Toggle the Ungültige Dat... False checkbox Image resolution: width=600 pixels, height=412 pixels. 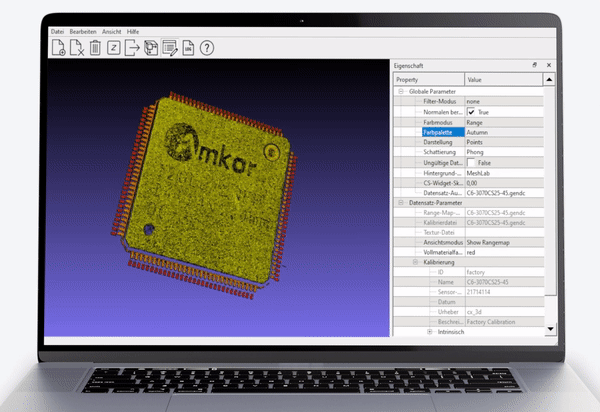click(471, 163)
